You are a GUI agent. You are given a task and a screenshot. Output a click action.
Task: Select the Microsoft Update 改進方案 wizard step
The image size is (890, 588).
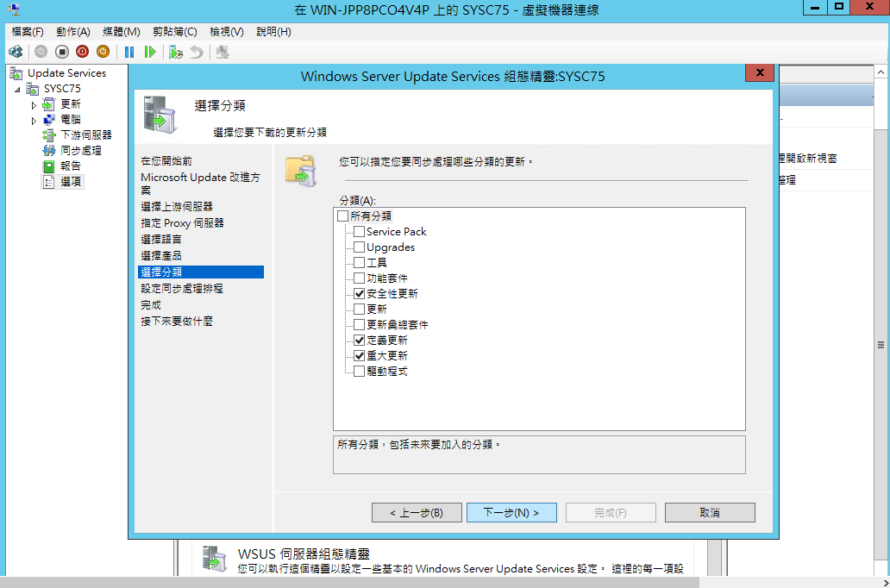(200, 184)
